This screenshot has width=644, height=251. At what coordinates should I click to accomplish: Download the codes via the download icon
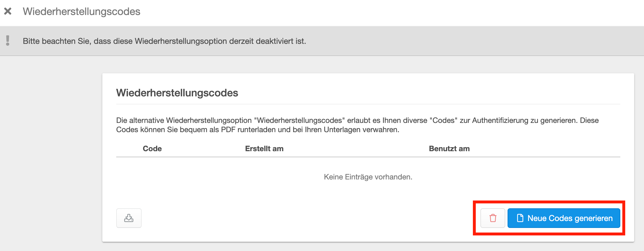129,218
